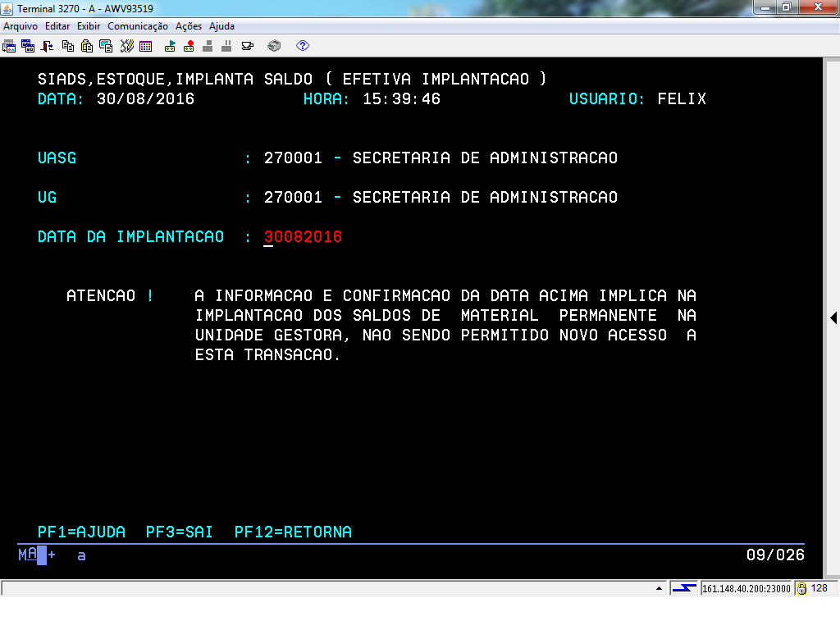Click the Paste clipboard icon in toolbar
840x630 pixels.
87,46
